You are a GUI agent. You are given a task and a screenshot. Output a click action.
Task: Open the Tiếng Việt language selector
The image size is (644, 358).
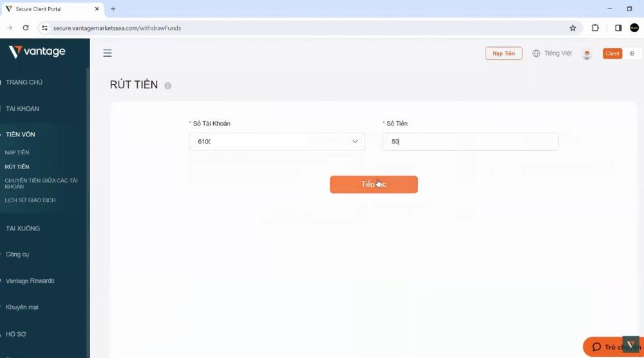coord(552,53)
